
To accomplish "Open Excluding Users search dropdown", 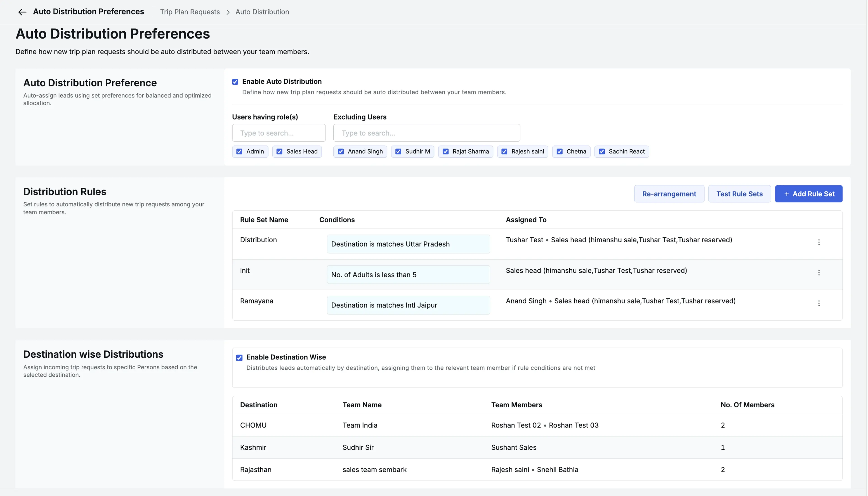I will pyautogui.click(x=426, y=133).
